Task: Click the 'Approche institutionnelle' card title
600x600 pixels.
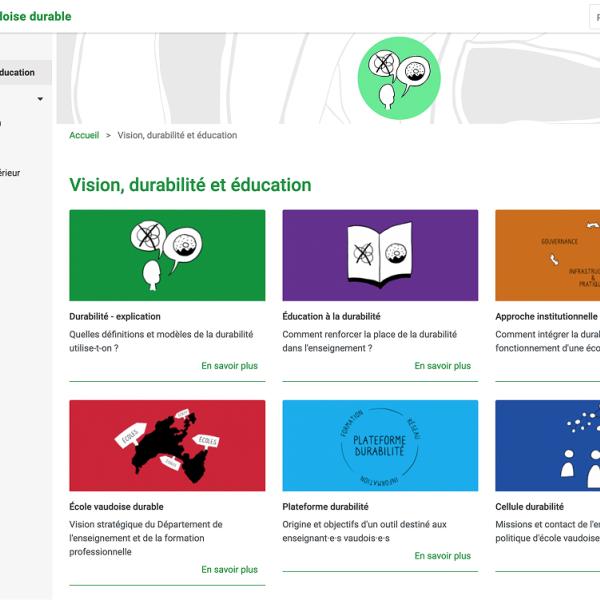Action: (x=547, y=317)
